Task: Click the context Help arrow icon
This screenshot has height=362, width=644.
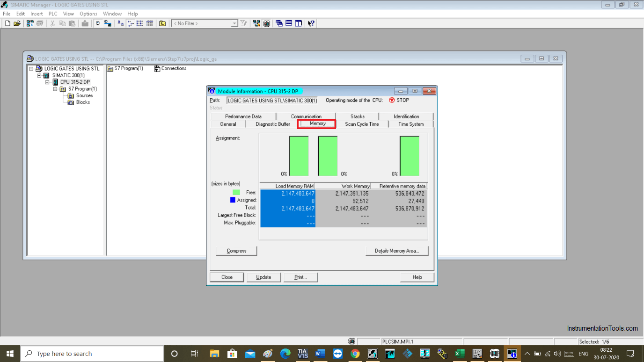Action: [311, 23]
